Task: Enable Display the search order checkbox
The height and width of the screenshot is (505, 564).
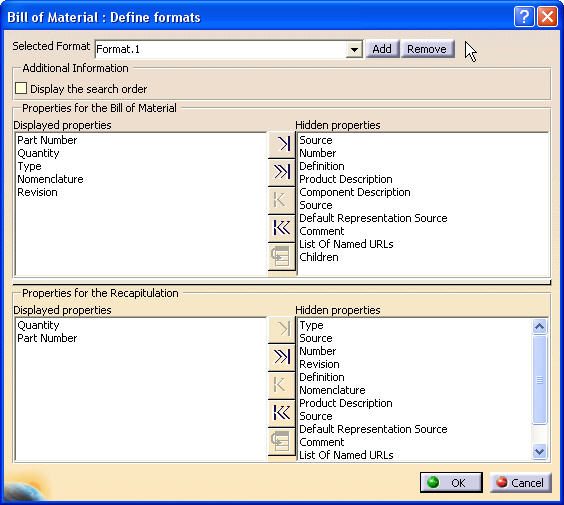Action: point(21,88)
